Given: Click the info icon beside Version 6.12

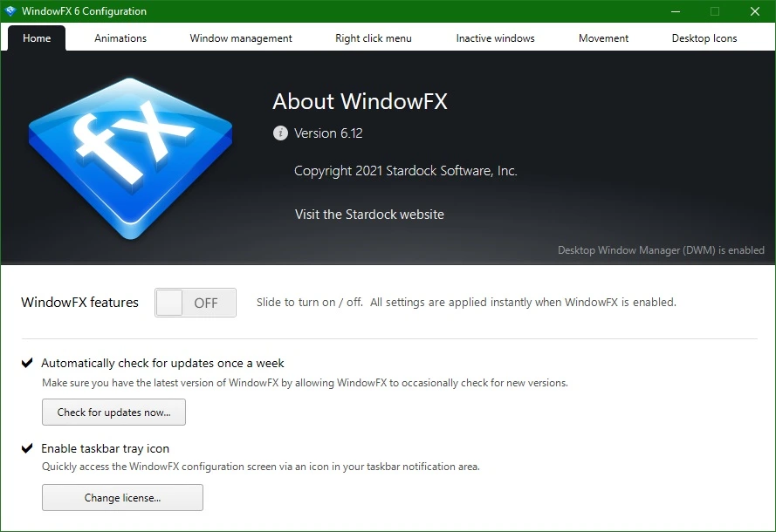Looking at the screenshot, I should pos(280,133).
